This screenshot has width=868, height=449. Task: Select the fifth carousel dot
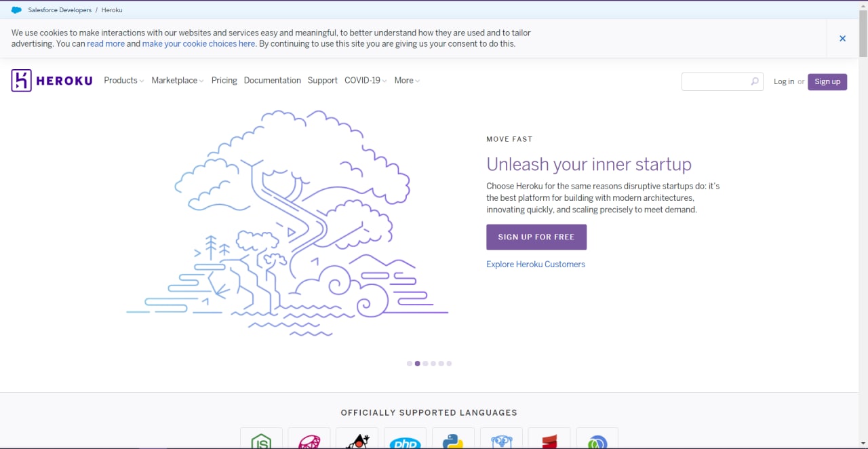tap(441, 364)
